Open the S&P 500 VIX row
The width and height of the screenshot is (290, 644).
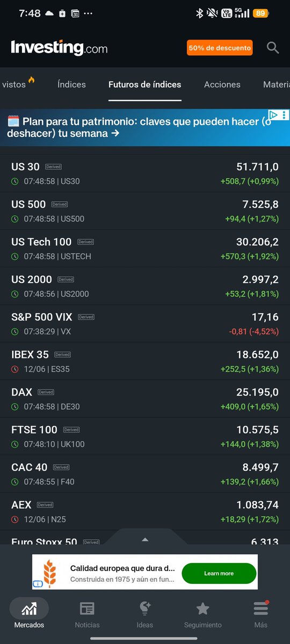tap(145, 324)
